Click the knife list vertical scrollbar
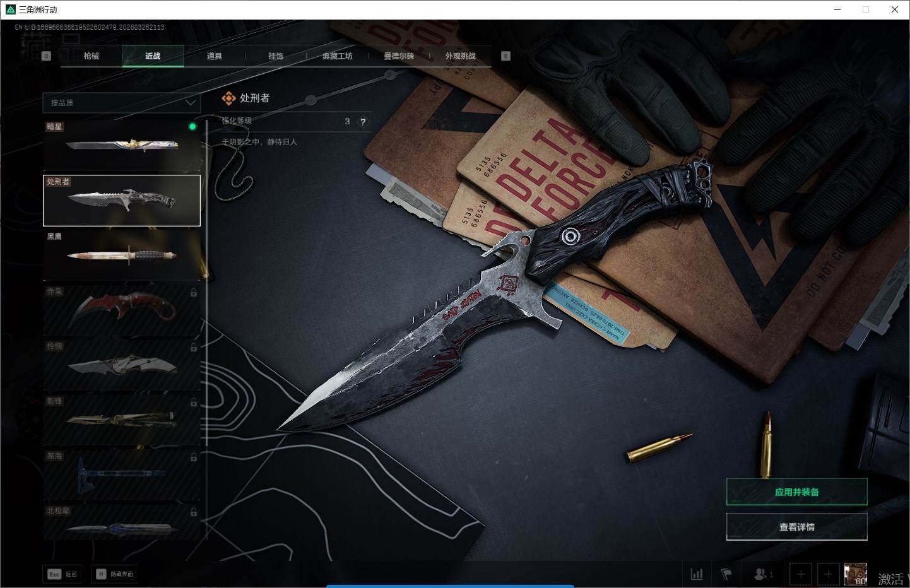This screenshot has height=588, width=910. [206, 284]
